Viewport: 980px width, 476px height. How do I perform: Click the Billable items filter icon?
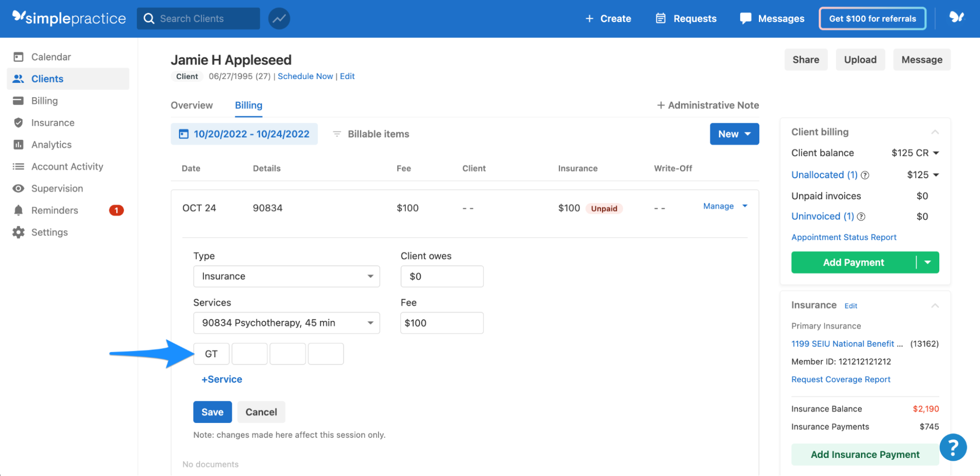[337, 134]
